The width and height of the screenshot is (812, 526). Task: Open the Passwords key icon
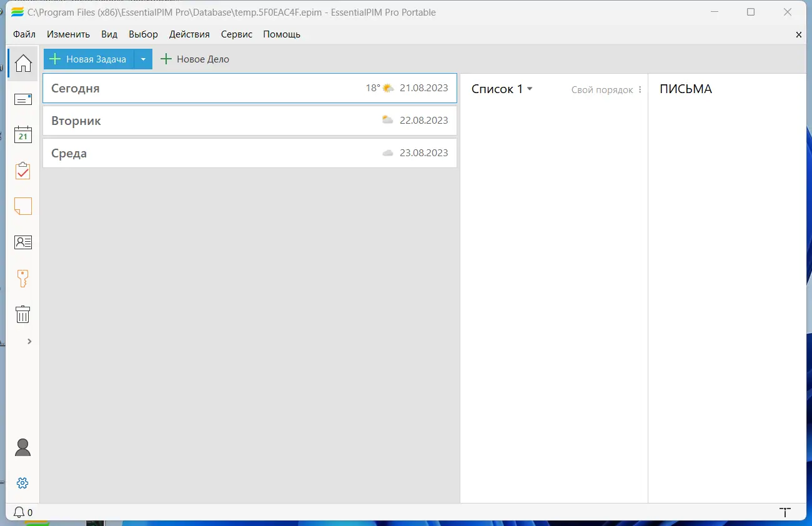click(x=22, y=278)
